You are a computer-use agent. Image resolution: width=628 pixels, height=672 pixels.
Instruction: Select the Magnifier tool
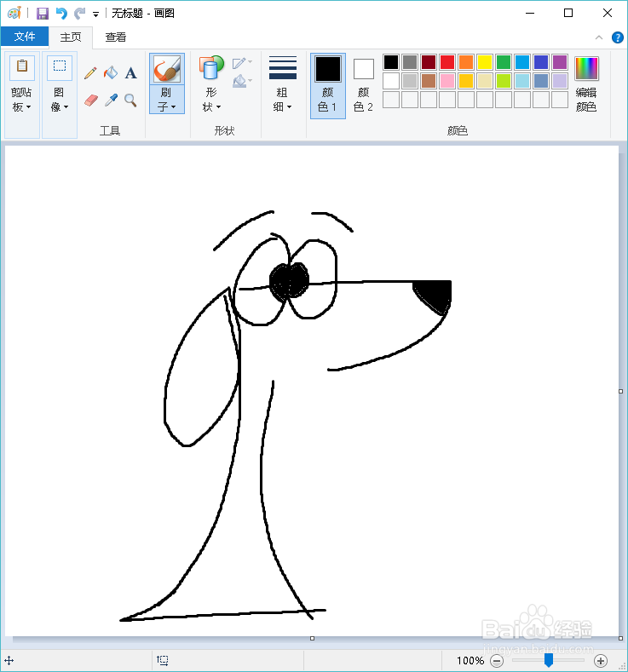coord(130,101)
